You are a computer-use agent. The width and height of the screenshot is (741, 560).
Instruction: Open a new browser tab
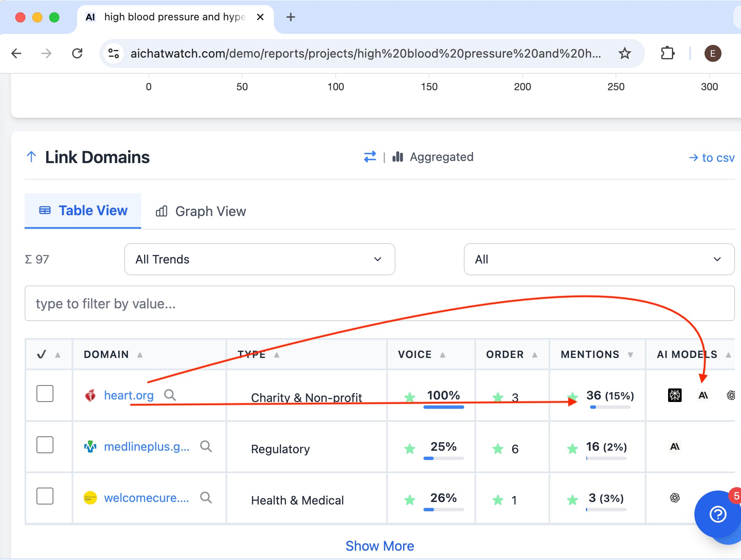(291, 17)
